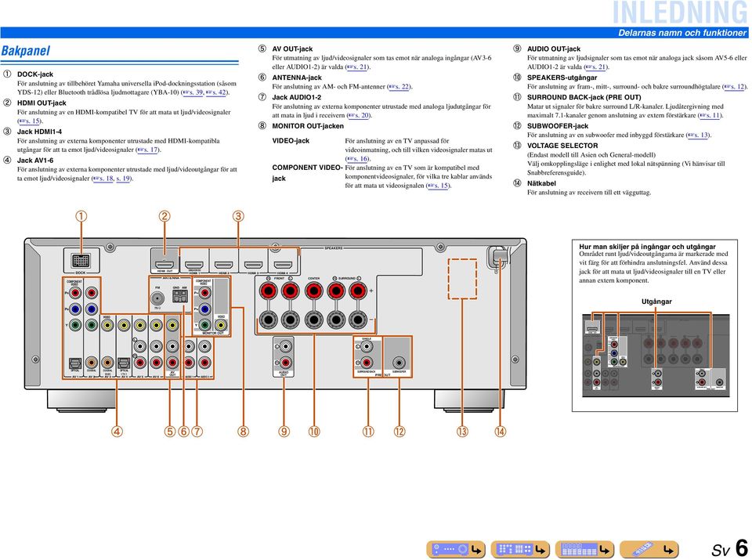Click 'Hur man skiljer på ingångar och utgångar' title

coord(647,247)
